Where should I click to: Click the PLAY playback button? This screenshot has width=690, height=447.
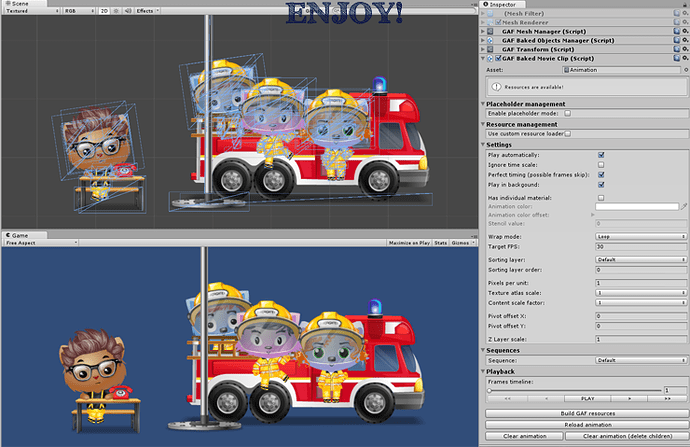587,398
